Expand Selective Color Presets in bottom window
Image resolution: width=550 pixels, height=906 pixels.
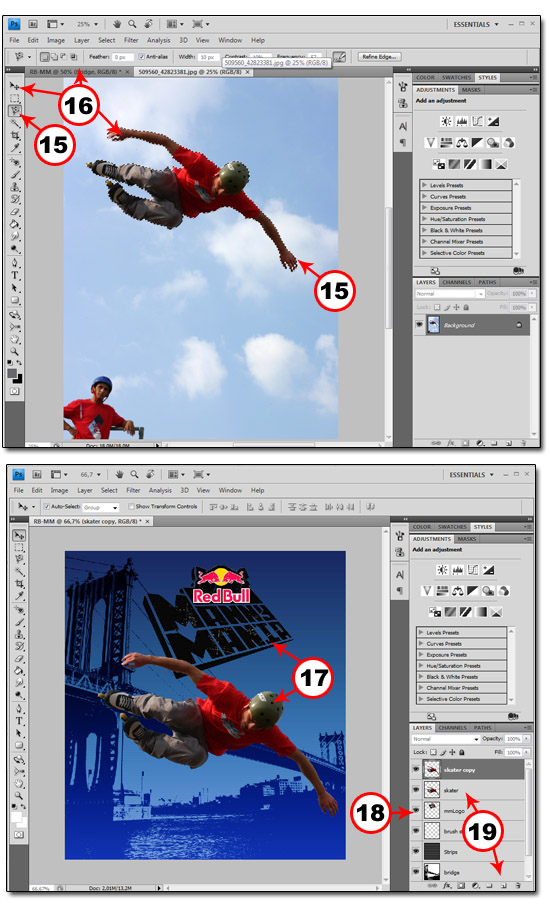(x=421, y=699)
